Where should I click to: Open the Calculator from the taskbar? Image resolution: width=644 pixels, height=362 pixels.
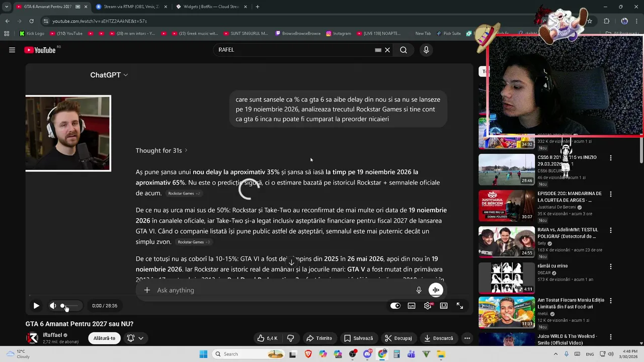[397, 354]
